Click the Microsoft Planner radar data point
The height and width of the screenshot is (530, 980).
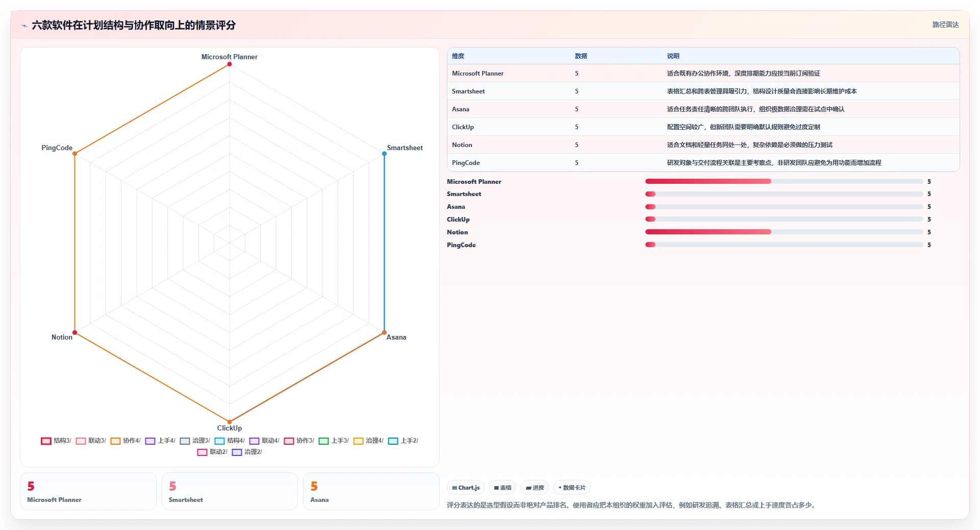(x=230, y=64)
